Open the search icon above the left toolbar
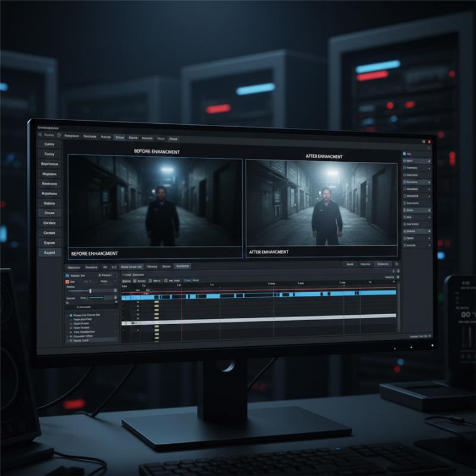The width and height of the screenshot is (476, 476). (x=39, y=135)
